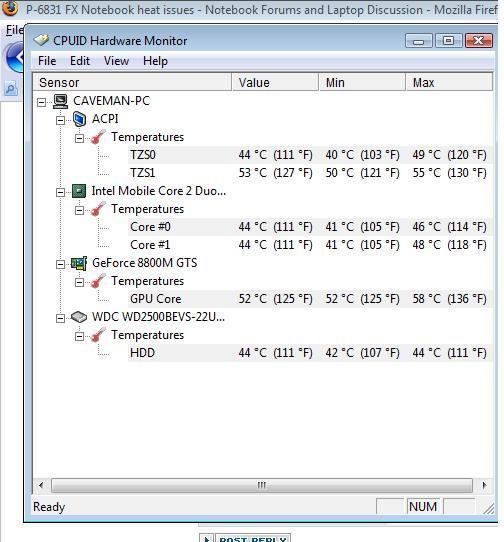
Task: Select the GPU Core sensor row
Action: point(310,299)
